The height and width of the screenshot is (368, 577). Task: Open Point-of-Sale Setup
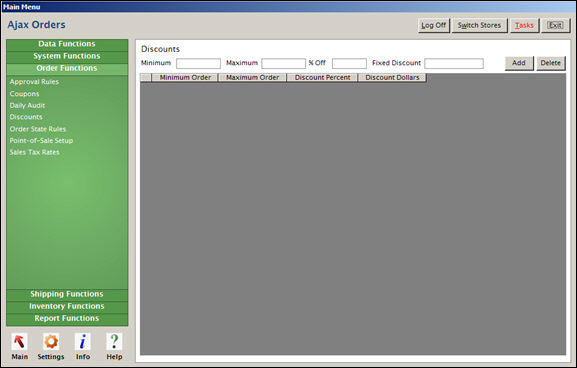(41, 141)
